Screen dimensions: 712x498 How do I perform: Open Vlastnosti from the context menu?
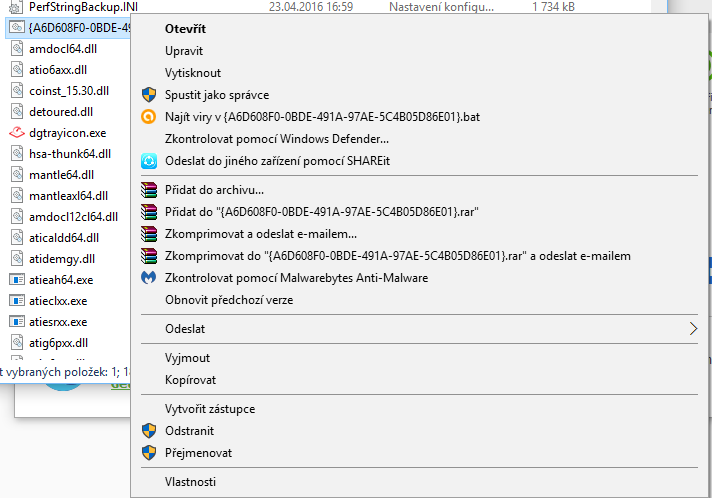190,482
